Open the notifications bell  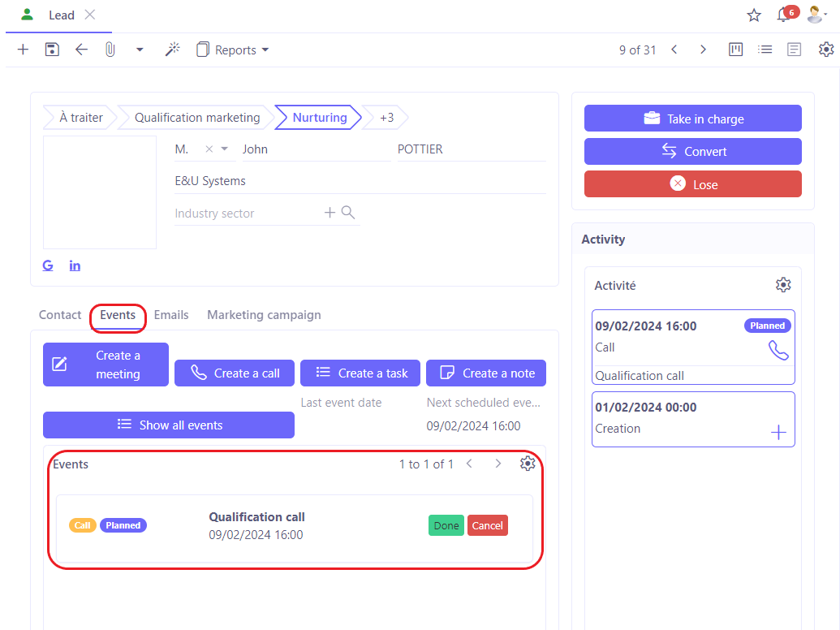point(783,15)
